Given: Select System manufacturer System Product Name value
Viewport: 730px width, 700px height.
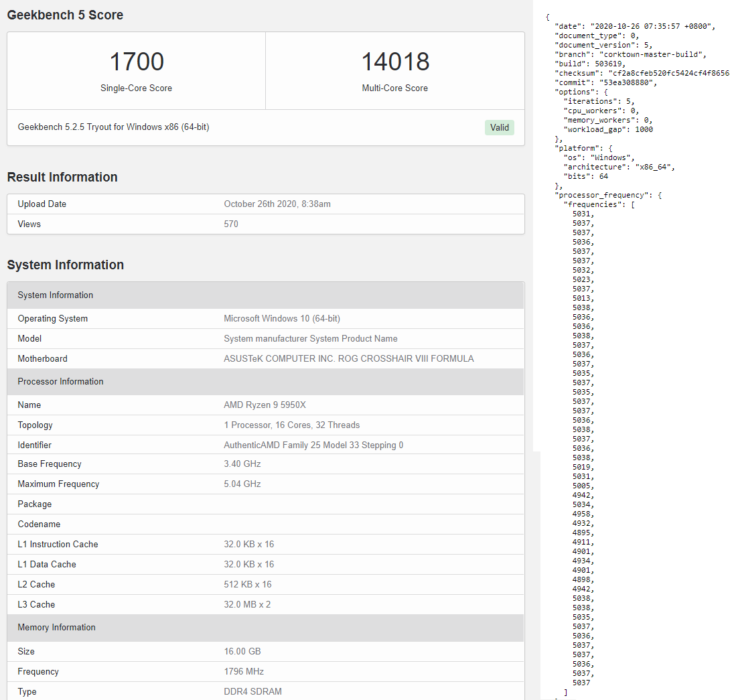Looking at the screenshot, I should (311, 338).
